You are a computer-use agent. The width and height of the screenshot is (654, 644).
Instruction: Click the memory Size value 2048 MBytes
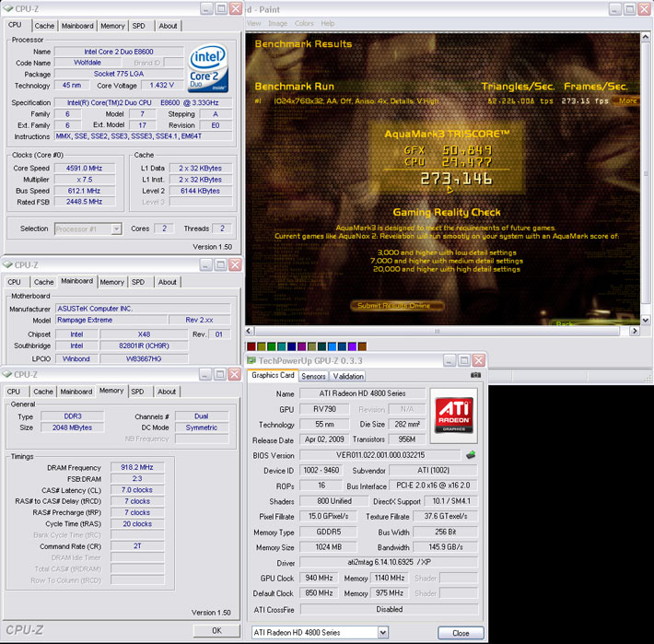pyautogui.click(x=72, y=427)
